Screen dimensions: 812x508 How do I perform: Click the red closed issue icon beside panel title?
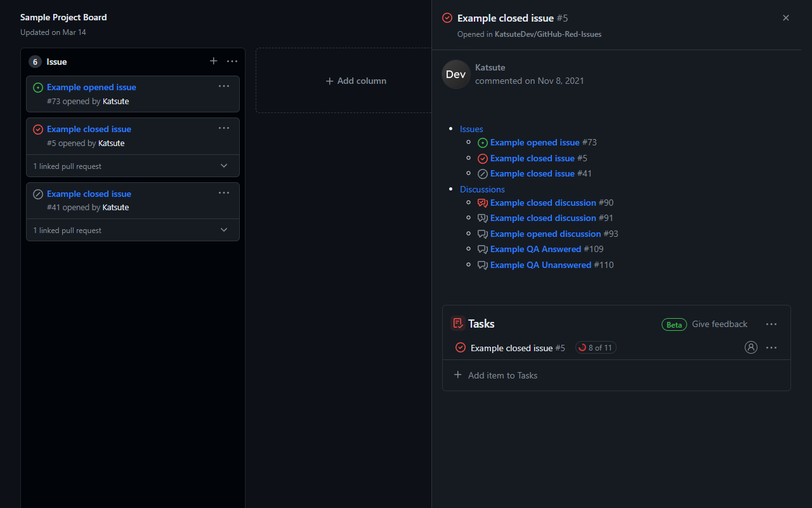coord(448,18)
